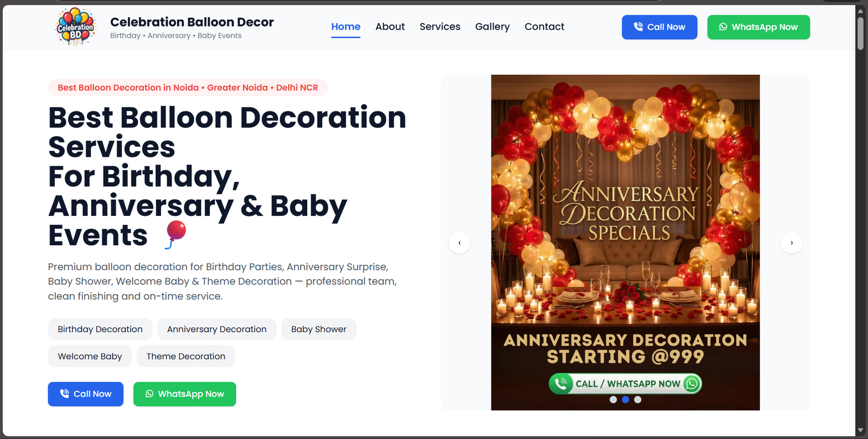This screenshot has height=439, width=868.
Task: Show previous slide with left carousel arrow
Action: [x=459, y=243]
